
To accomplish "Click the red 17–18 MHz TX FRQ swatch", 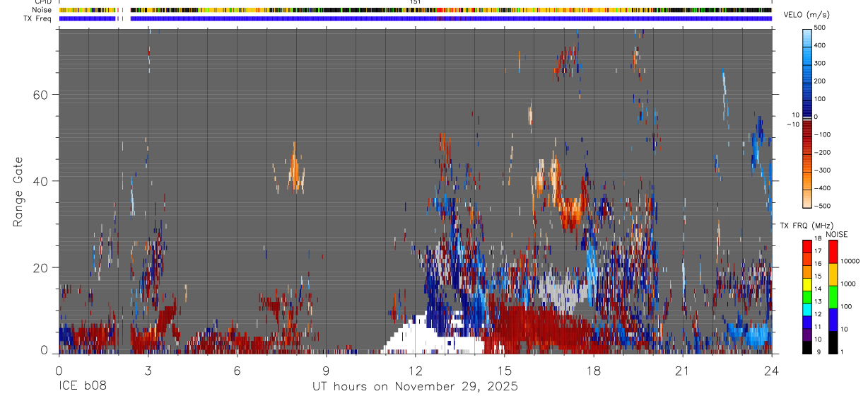I will point(807,246).
